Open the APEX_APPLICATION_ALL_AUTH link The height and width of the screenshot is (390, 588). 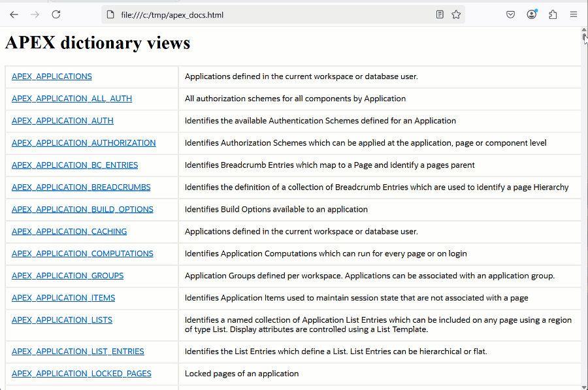pyautogui.click(x=72, y=99)
